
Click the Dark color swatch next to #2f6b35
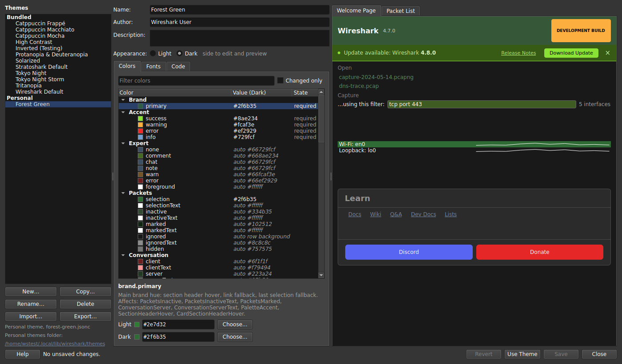click(137, 337)
